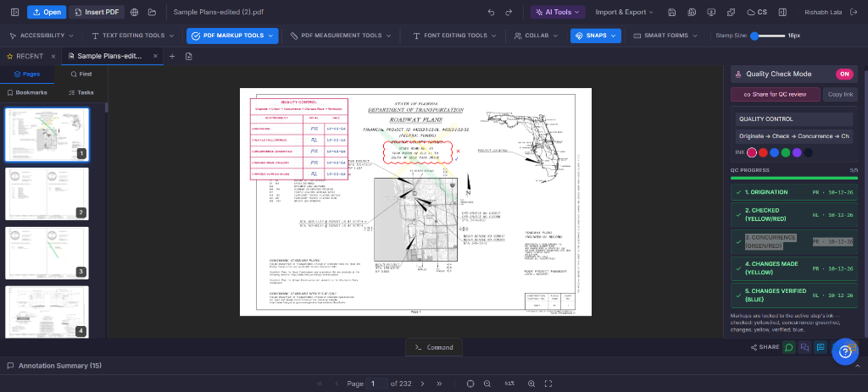Select the green ink color swatch
868x392 pixels.
click(x=786, y=152)
